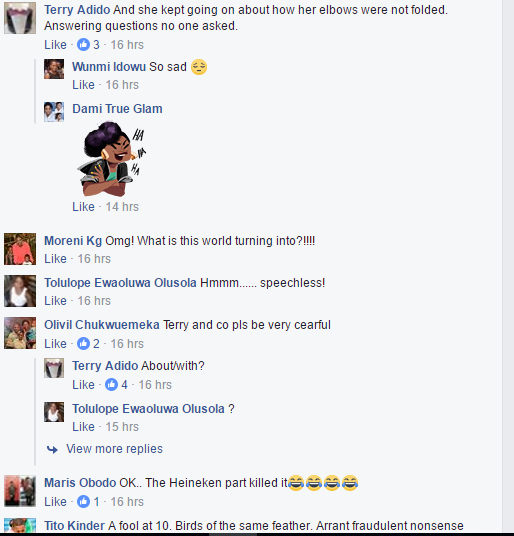Expand View more replies
514x536 pixels.
click(x=114, y=448)
